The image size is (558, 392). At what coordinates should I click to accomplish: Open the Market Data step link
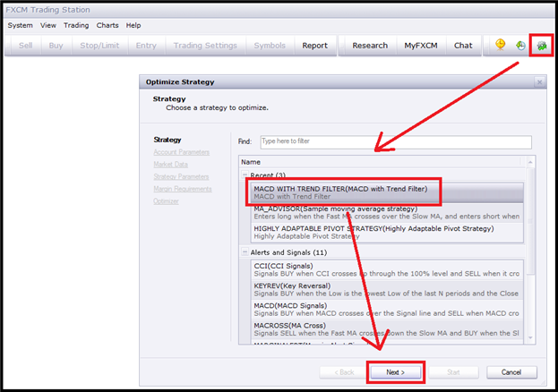(170, 165)
